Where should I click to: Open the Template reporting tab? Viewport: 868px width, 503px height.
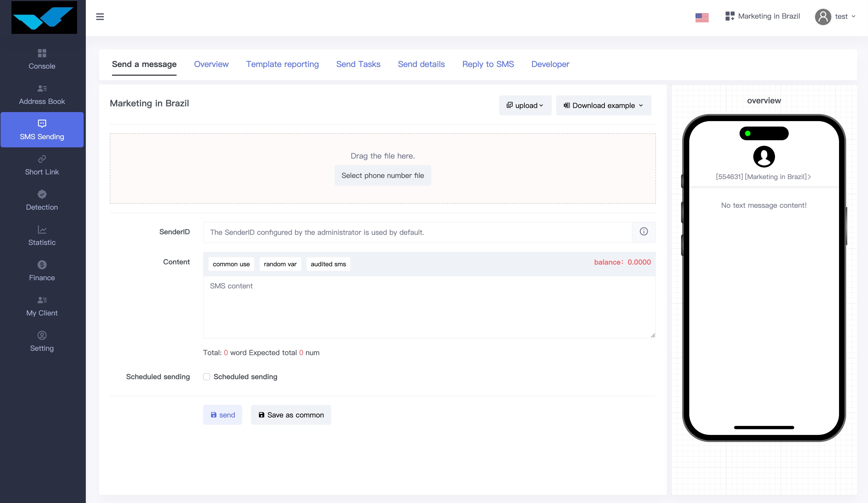282,64
